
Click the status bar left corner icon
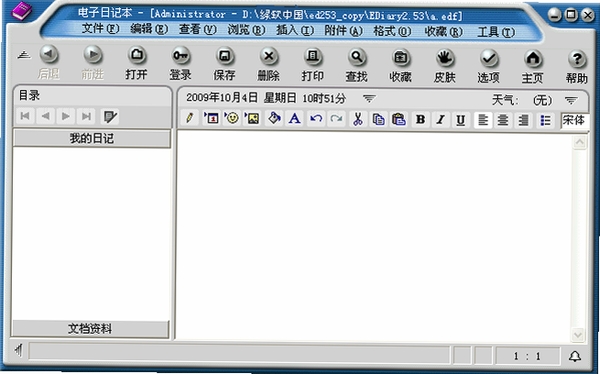(18, 350)
